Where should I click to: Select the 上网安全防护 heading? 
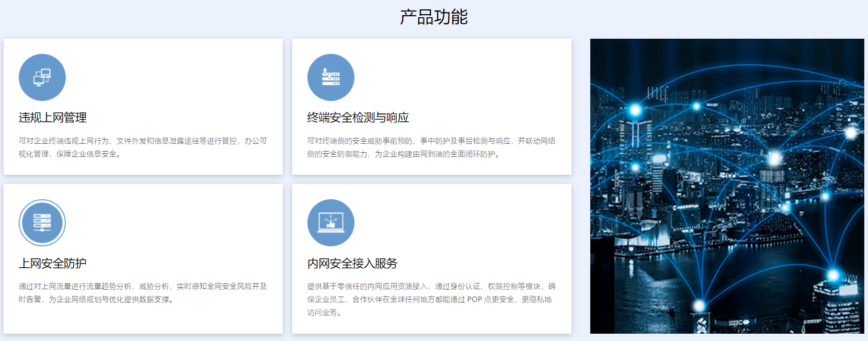coord(52,263)
